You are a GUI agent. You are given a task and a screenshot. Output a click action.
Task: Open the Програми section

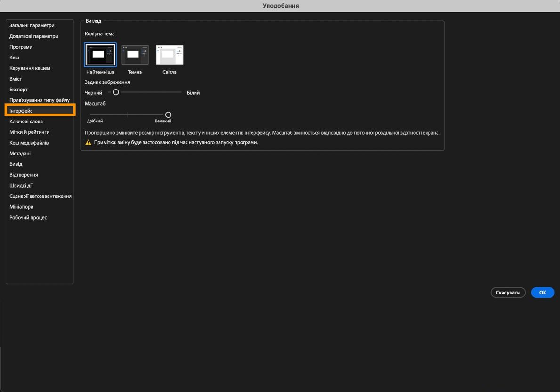(21, 47)
